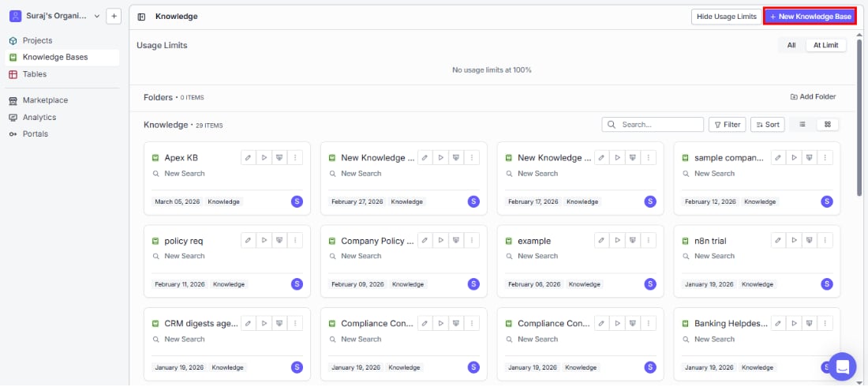Click the avatar on Apex KB card
868x387 pixels.
297,202
